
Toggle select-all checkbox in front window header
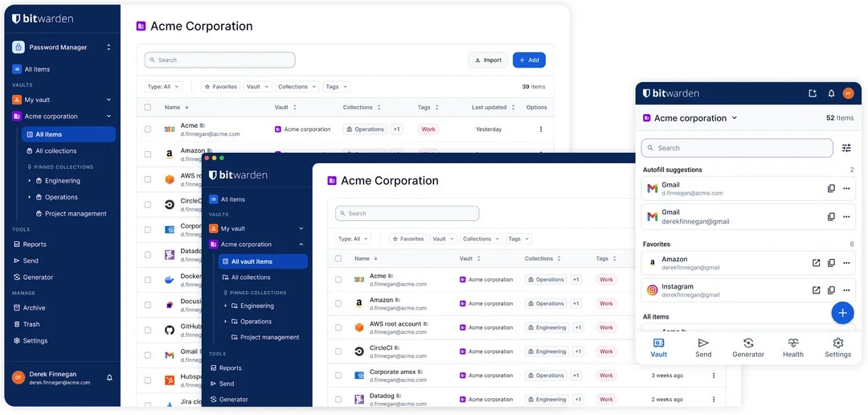point(338,258)
